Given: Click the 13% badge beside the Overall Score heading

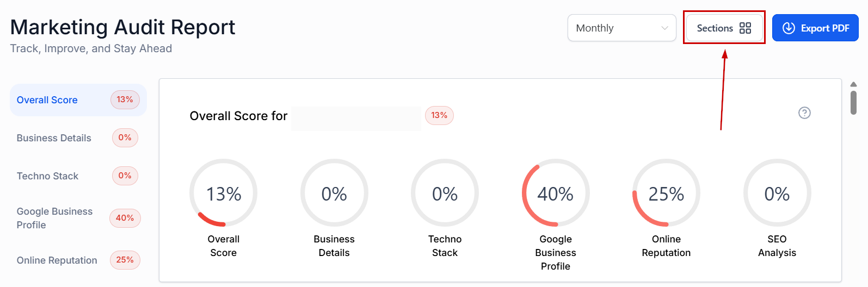Looking at the screenshot, I should click(439, 115).
